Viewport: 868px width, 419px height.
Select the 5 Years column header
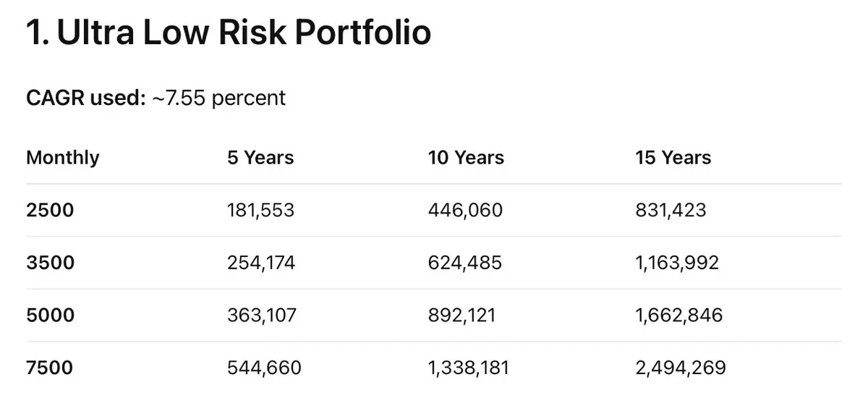click(x=260, y=158)
